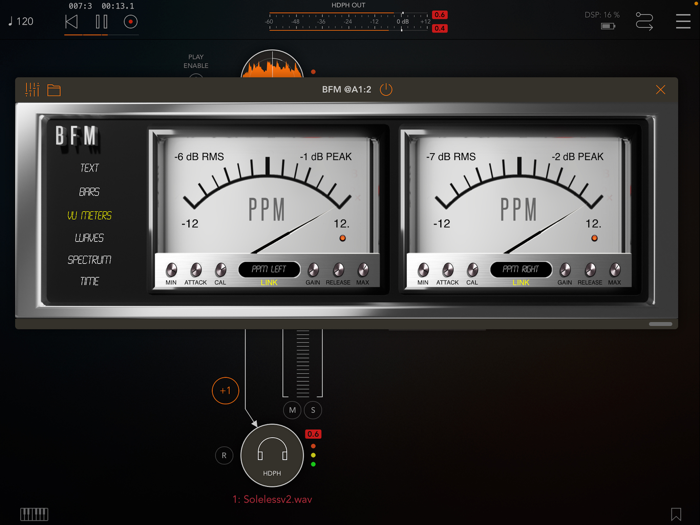Viewport: 700px width, 525px height.
Task: Click the left meter clip indicator LED
Action: click(342, 238)
